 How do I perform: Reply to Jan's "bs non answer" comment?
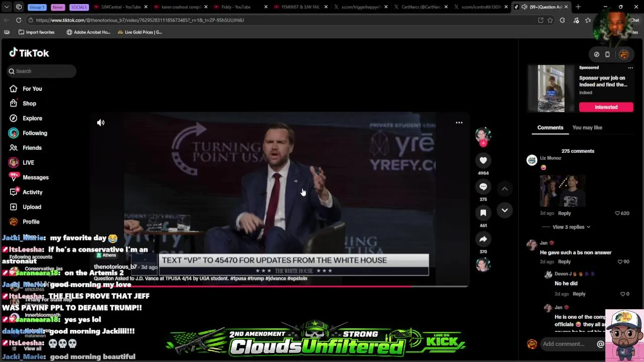(x=564, y=261)
